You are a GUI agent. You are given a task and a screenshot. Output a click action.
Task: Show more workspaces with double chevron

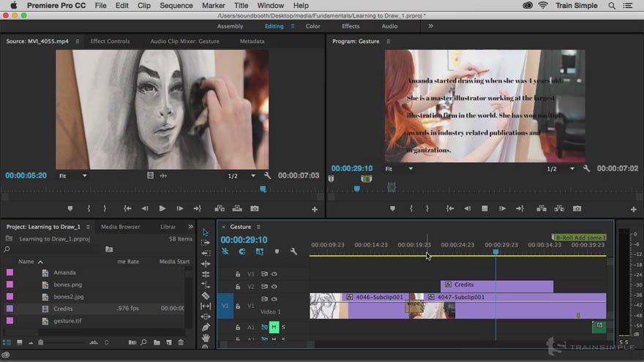pos(430,26)
